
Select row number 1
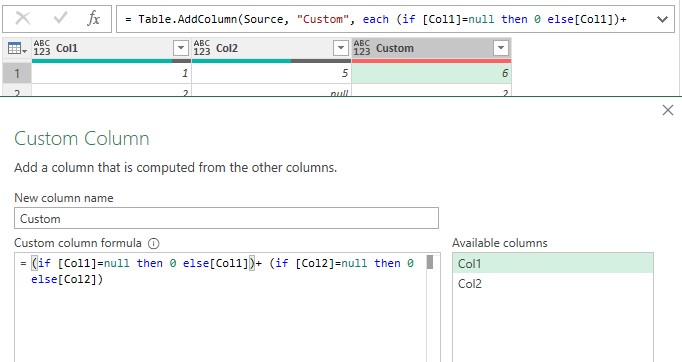click(x=17, y=73)
